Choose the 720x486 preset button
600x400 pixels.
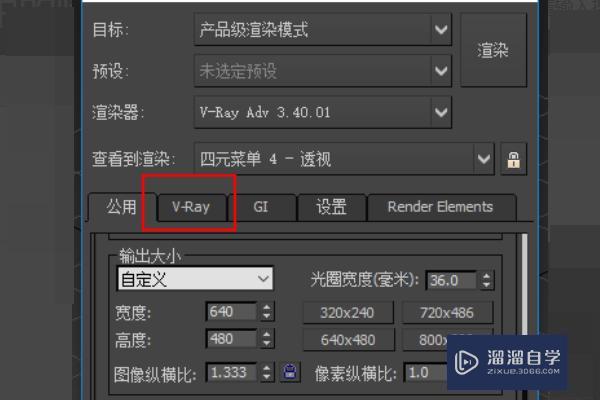tap(447, 313)
